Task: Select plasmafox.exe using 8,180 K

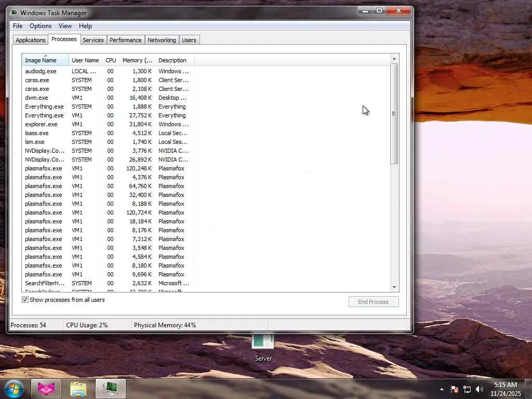Action: tap(108, 265)
